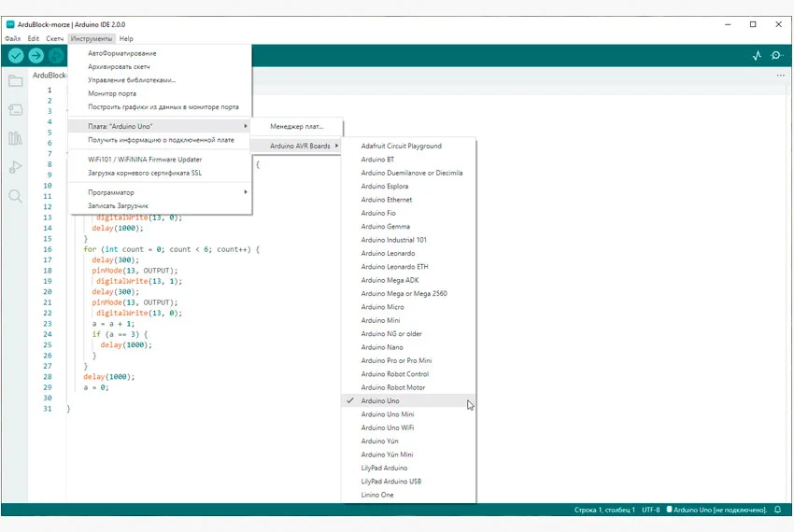
Task: Click the notifications bell in status bar
Action: [x=777, y=510]
